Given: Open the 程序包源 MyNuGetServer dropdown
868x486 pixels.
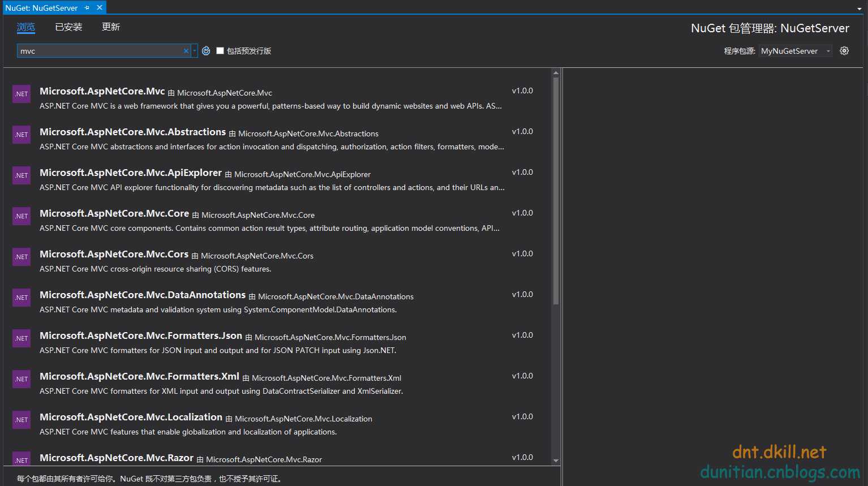Looking at the screenshot, I should (x=795, y=51).
